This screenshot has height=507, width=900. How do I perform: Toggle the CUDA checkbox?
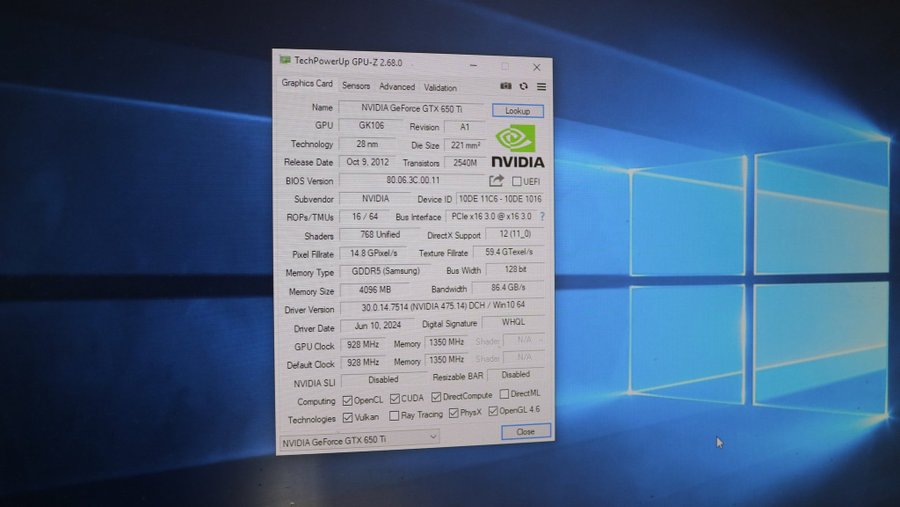coord(395,398)
